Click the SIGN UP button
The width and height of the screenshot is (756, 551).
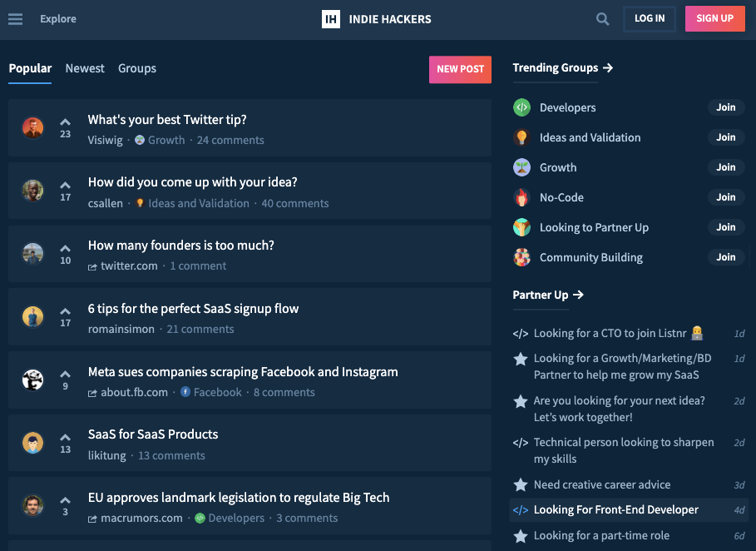tap(714, 19)
